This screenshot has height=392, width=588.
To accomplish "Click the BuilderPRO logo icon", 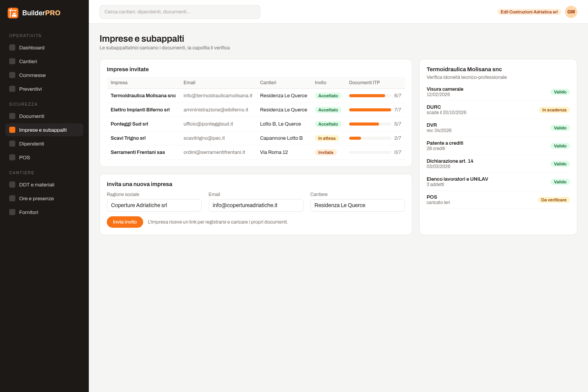I will (13, 13).
